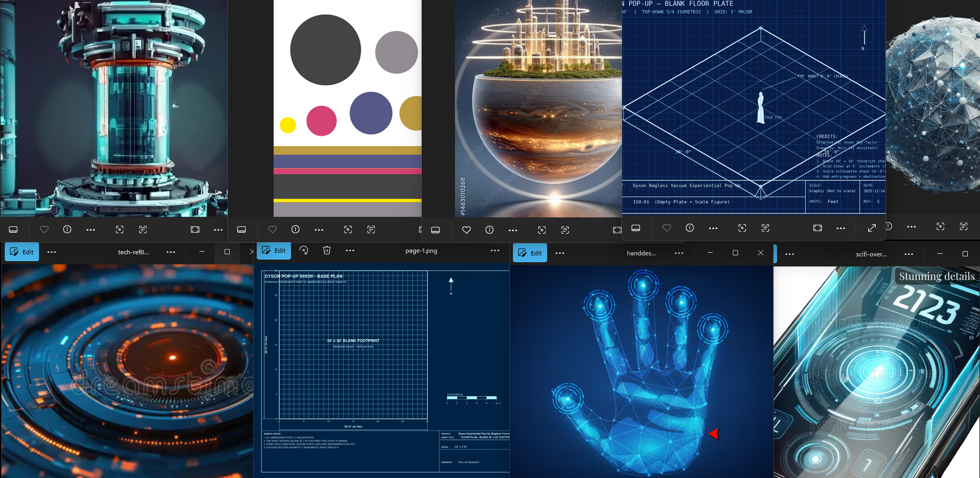Delete page-1.png with trash icon

coord(327,251)
